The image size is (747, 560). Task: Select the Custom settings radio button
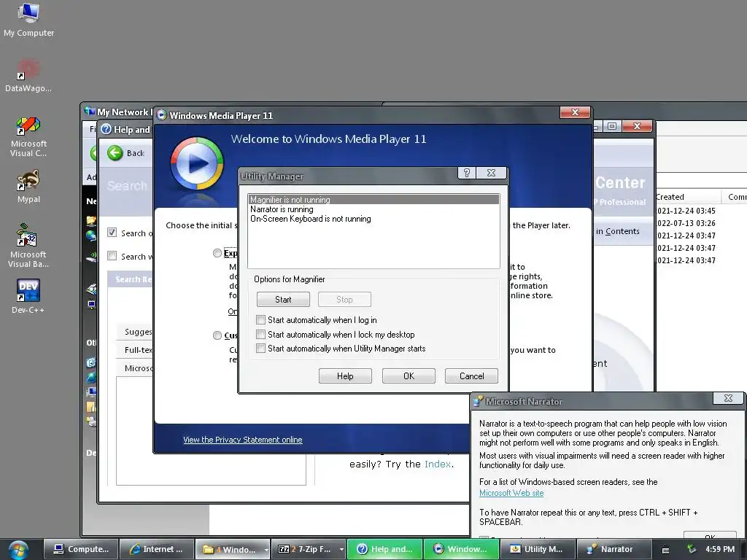pyautogui.click(x=217, y=335)
